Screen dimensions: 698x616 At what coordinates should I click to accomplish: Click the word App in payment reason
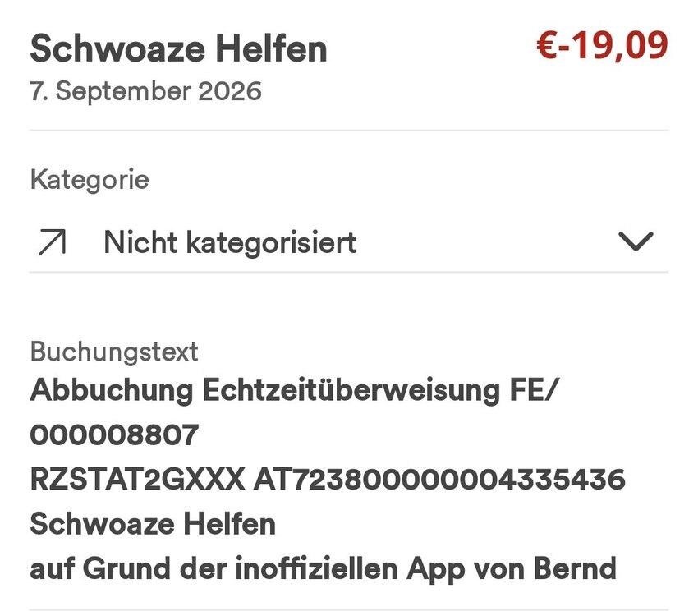436,570
